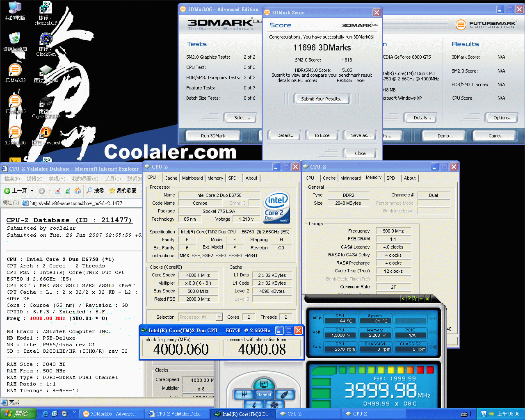Click the Internet Explorer Refresh icon
This screenshot has height=420, width=525.
point(67,191)
